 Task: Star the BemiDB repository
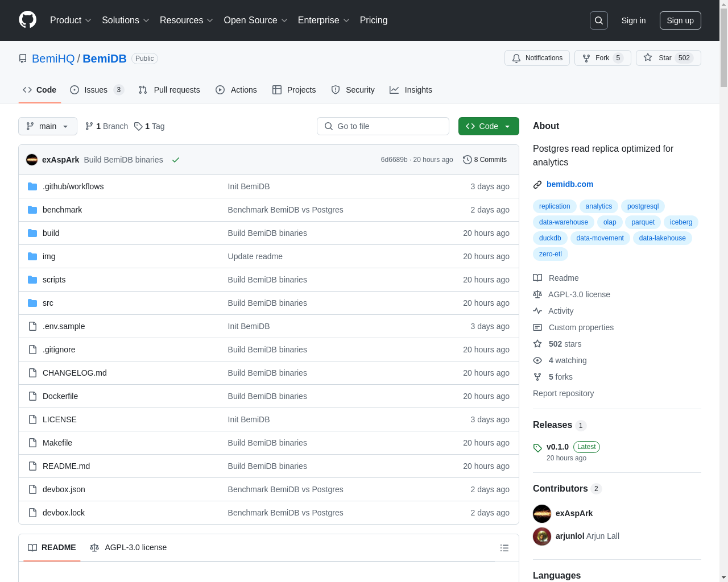click(668, 58)
